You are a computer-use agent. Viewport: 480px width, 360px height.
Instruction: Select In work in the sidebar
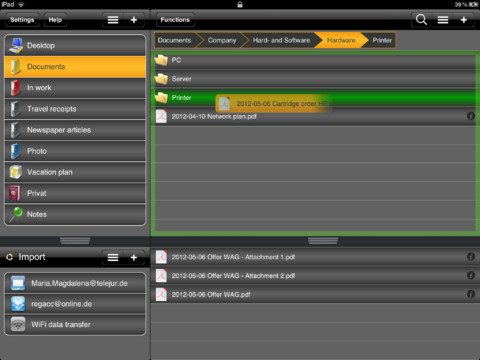pyautogui.click(x=75, y=88)
